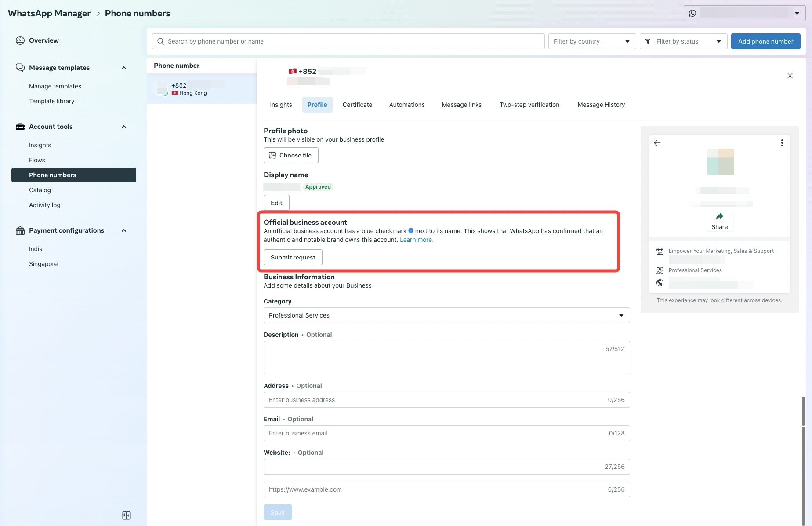Viewport: 812px width, 526px height.
Task: Click the Learn more link
Action: pyautogui.click(x=416, y=240)
